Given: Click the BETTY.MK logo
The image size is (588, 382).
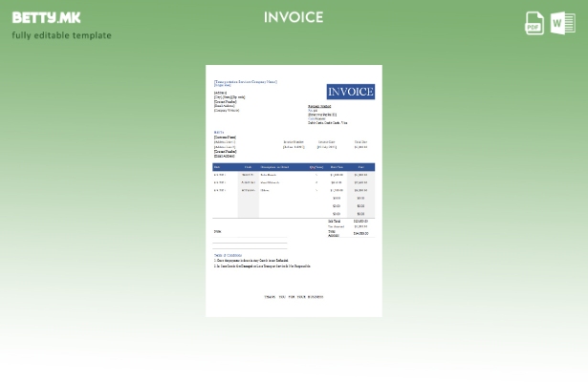Looking at the screenshot, I should click(46, 17).
